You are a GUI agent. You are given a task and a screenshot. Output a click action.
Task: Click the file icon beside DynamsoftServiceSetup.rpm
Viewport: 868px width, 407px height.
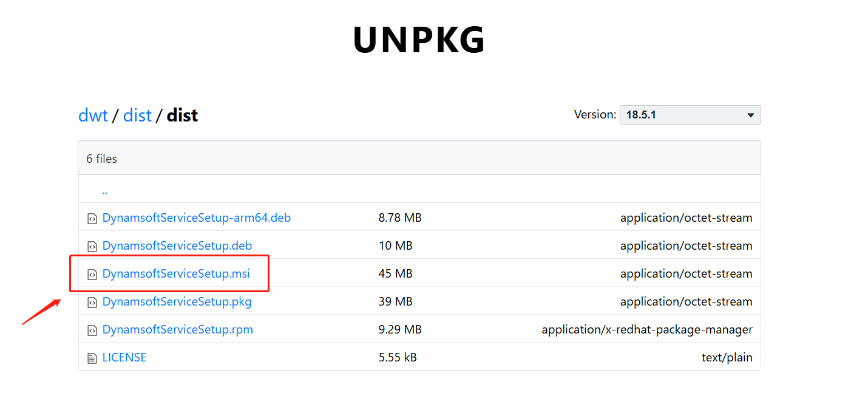[92, 330]
